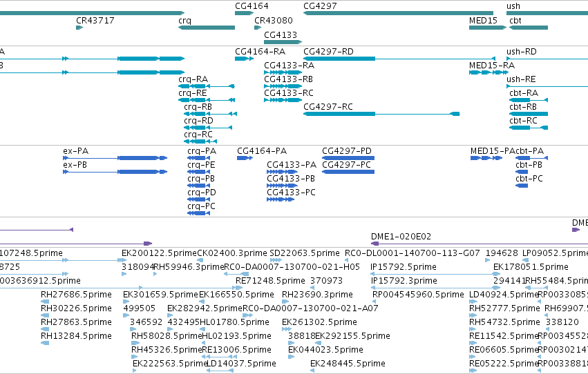Click the SD22063.5prime EST label
The width and height of the screenshot is (588, 374).
tap(305, 253)
